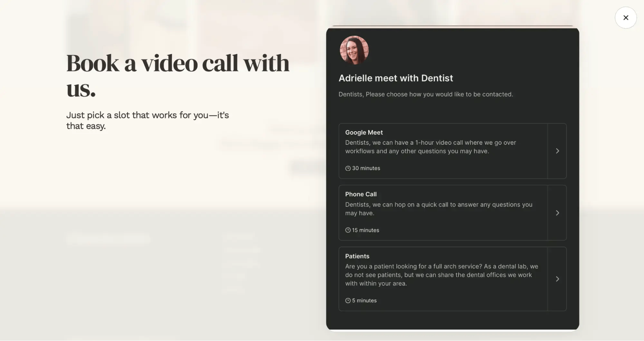
Task: Select the Google Meet event title
Action: [x=364, y=132]
